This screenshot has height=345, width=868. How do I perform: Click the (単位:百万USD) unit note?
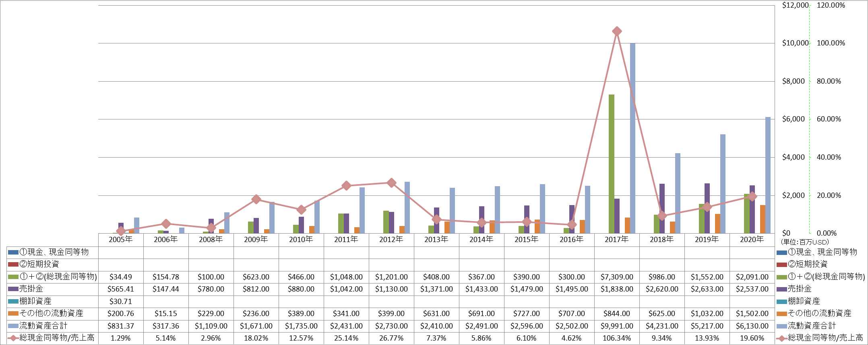(x=805, y=242)
